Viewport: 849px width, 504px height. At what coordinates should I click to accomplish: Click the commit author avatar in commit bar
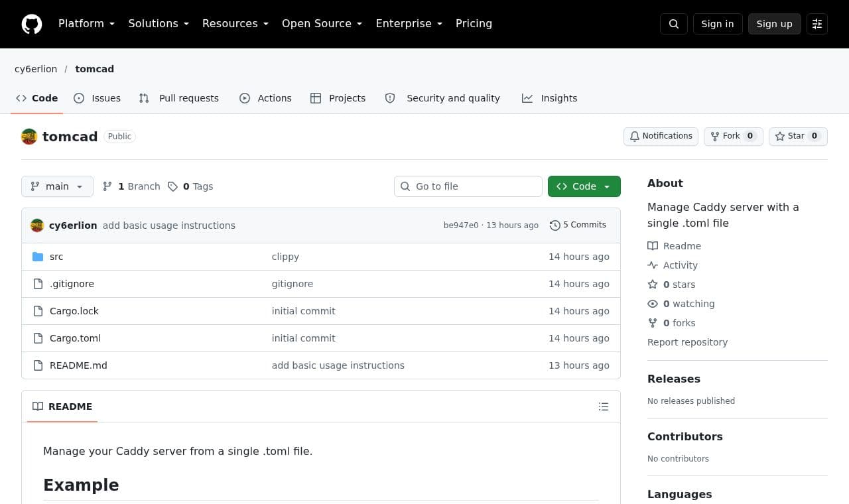pyautogui.click(x=37, y=225)
